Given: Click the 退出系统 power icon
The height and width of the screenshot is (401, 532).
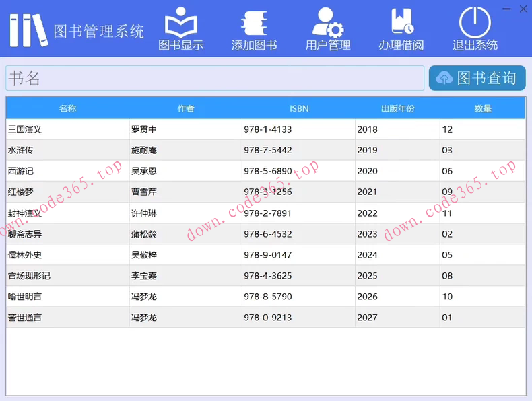Looking at the screenshot, I should (475, 22).
